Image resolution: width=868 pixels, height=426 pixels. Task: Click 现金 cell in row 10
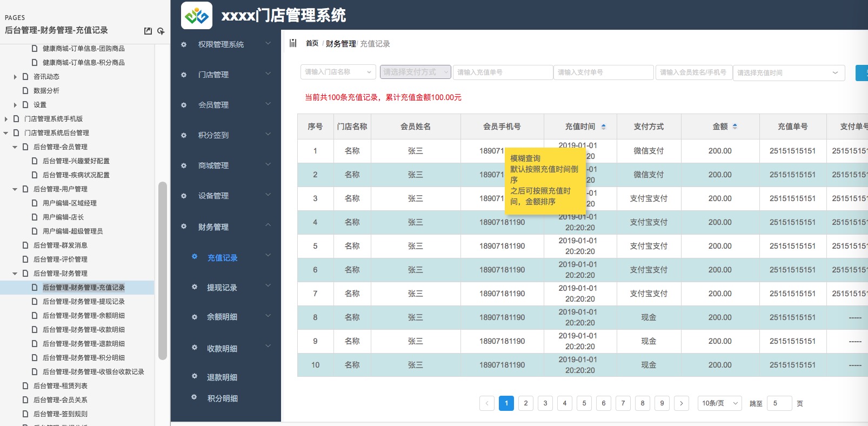point(649,365)
